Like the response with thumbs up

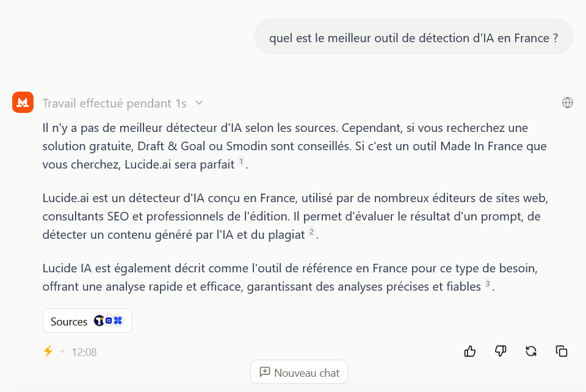coord(470,351)
